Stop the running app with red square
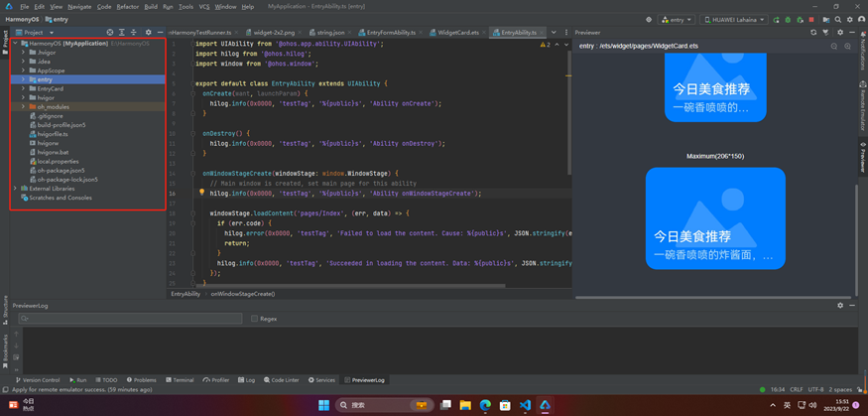 (x=811, y=20)
